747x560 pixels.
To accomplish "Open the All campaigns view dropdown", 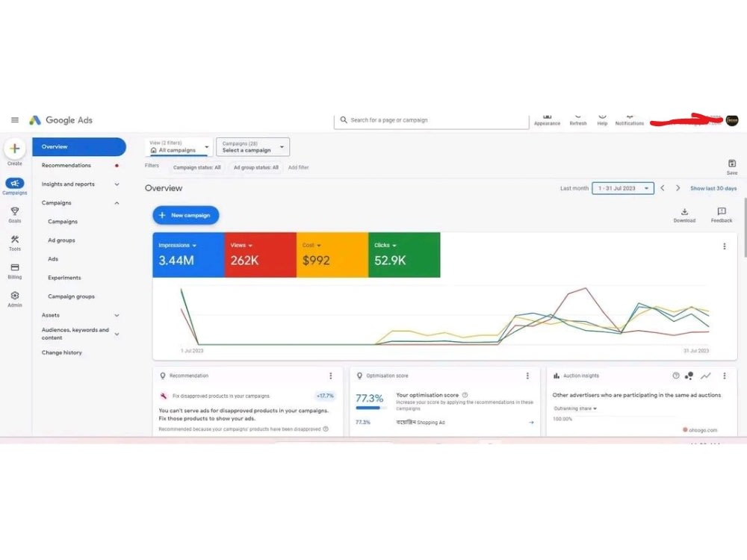I will (178, 146).
